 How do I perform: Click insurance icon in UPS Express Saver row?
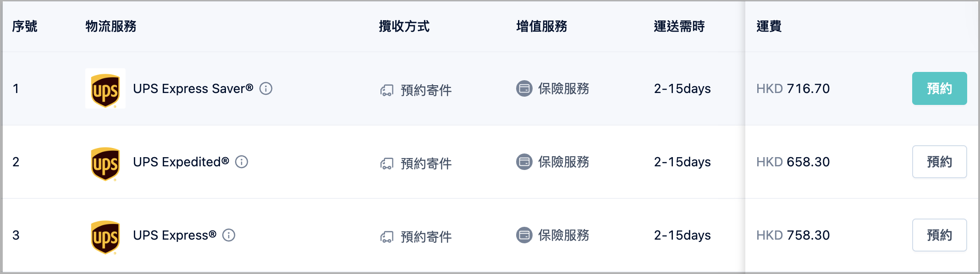(524, 88)
